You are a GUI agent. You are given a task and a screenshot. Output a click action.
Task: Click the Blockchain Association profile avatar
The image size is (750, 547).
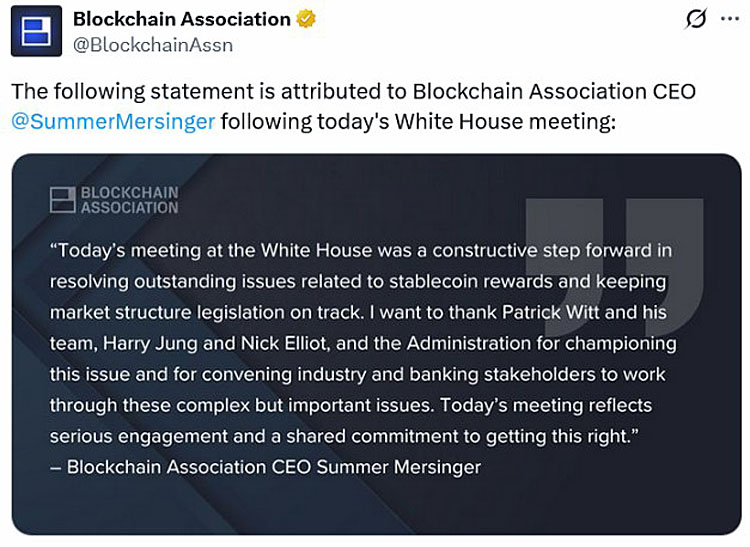click(x=35, y=31)
